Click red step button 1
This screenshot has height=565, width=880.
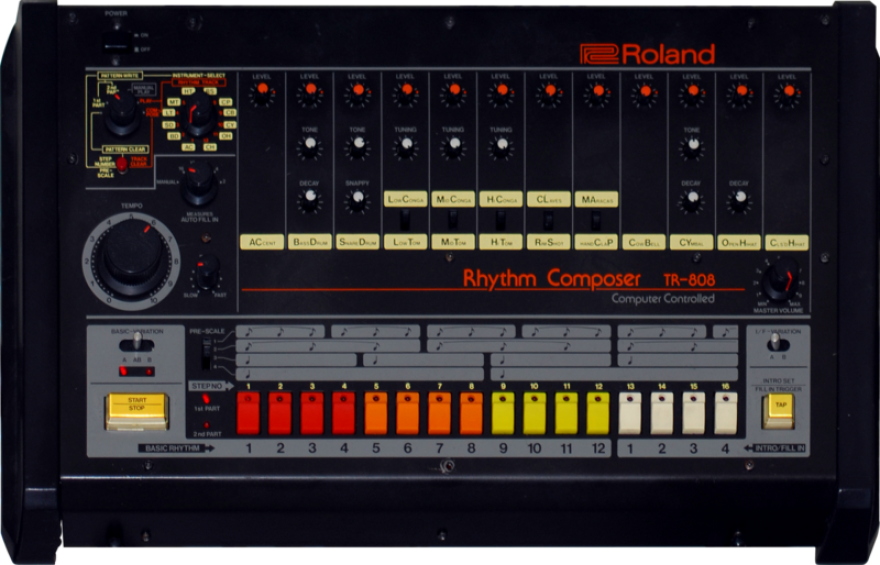click(248, 414)
